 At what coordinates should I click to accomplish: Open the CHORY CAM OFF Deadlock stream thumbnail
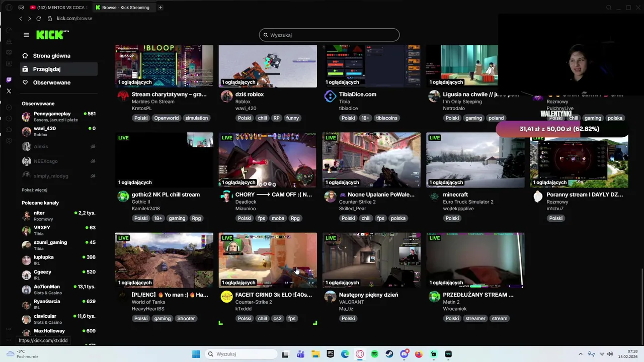(268, 160)
